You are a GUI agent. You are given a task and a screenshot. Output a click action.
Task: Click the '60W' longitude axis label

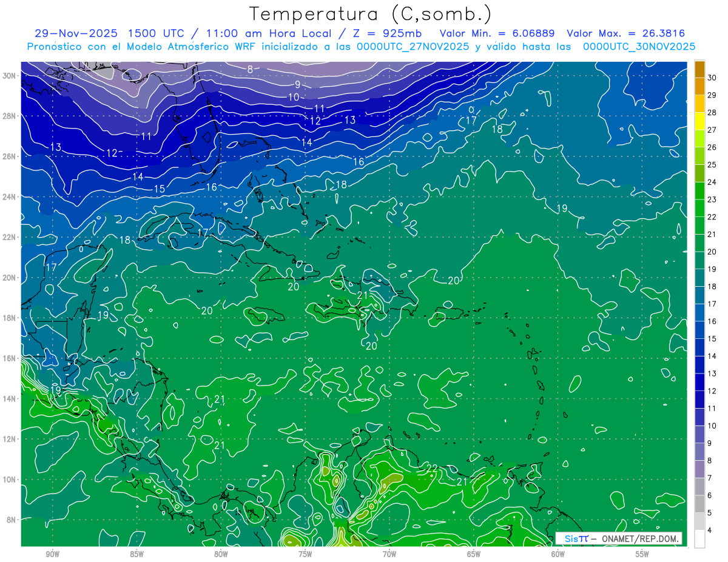558,554
